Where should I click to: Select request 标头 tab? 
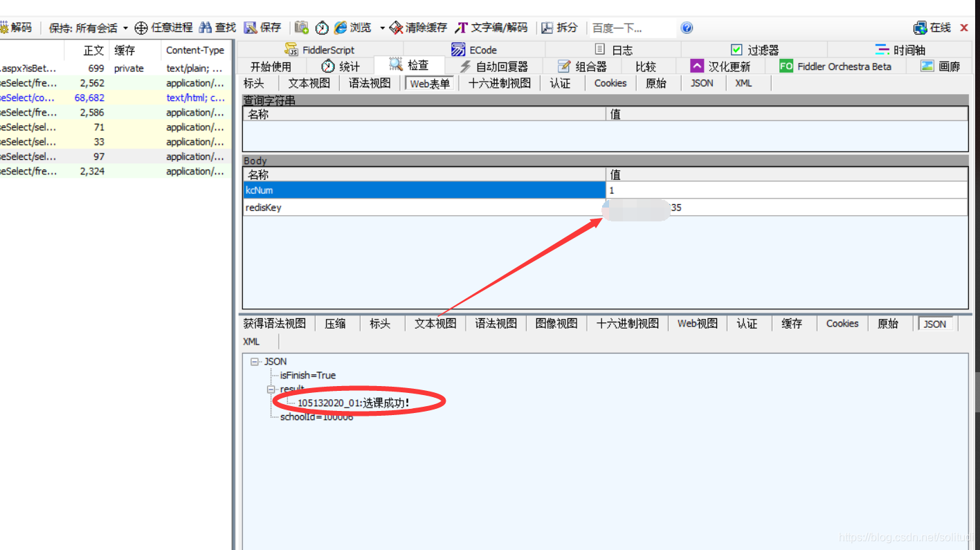(x=254, y=83)
